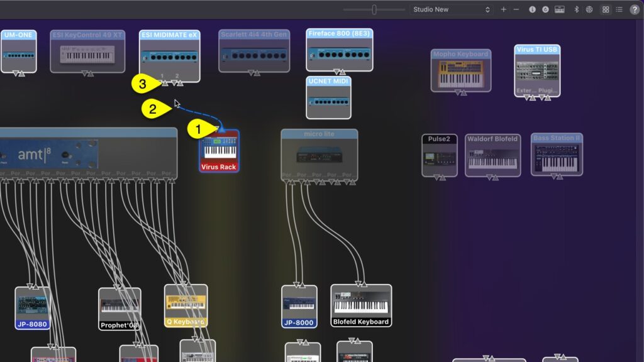Viewport: 644px width, 362px height.
Task: Switch to list view in the toolbar
Action: tap(619, 9)
